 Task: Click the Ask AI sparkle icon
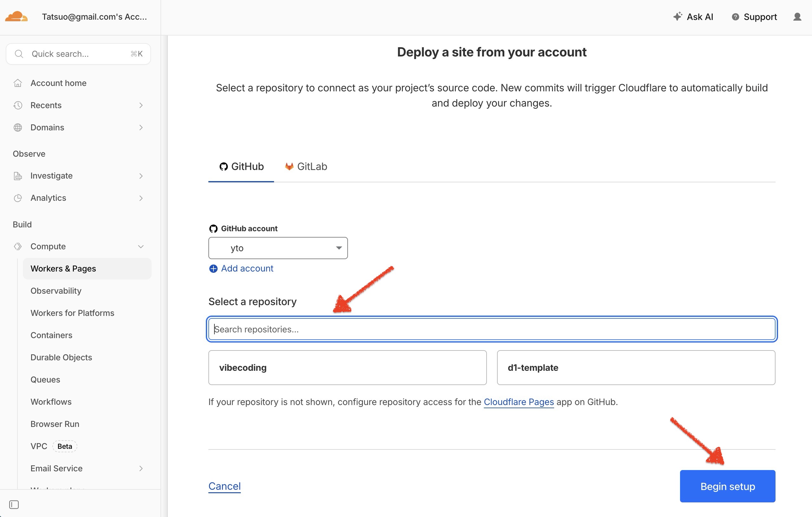[678, 16]
